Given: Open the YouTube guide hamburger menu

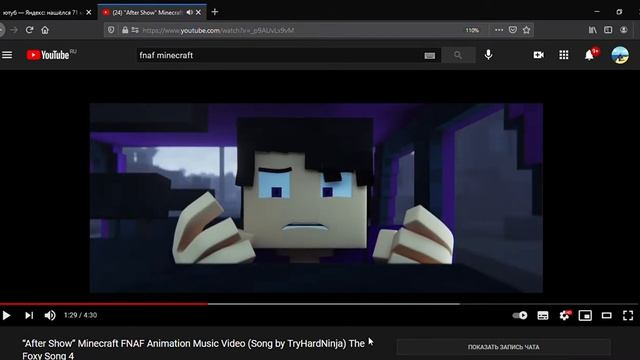Looking at the screenshot, I should pos(7,55).
